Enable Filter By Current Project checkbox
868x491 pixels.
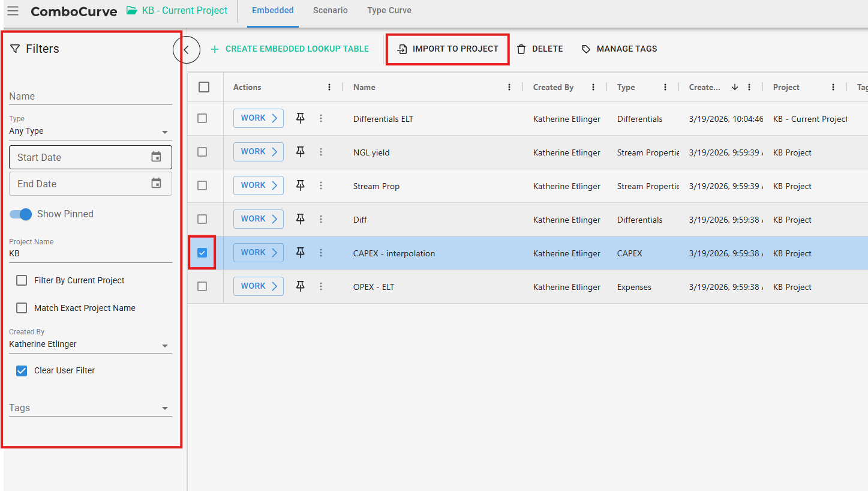(22, 280)
